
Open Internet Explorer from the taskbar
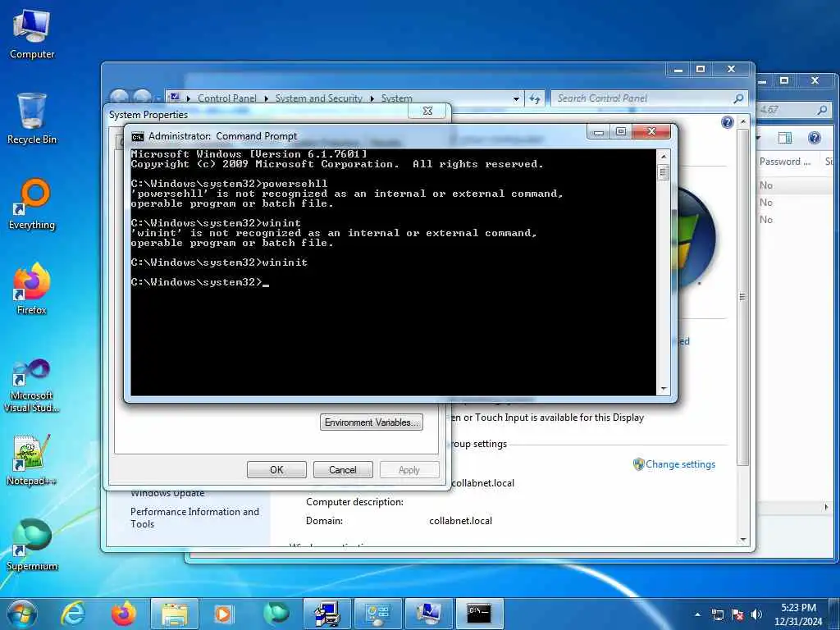click(73, 614)
